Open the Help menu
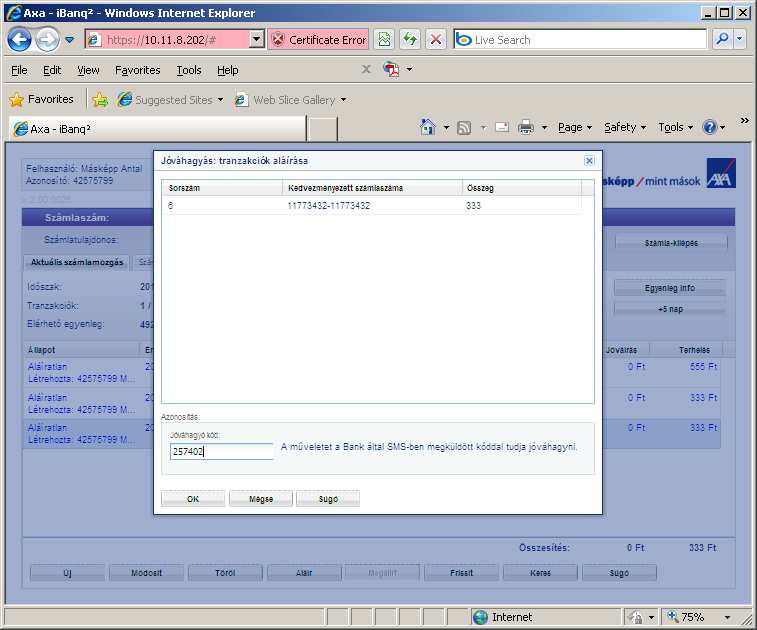The image size is (757, 630). 227,70
